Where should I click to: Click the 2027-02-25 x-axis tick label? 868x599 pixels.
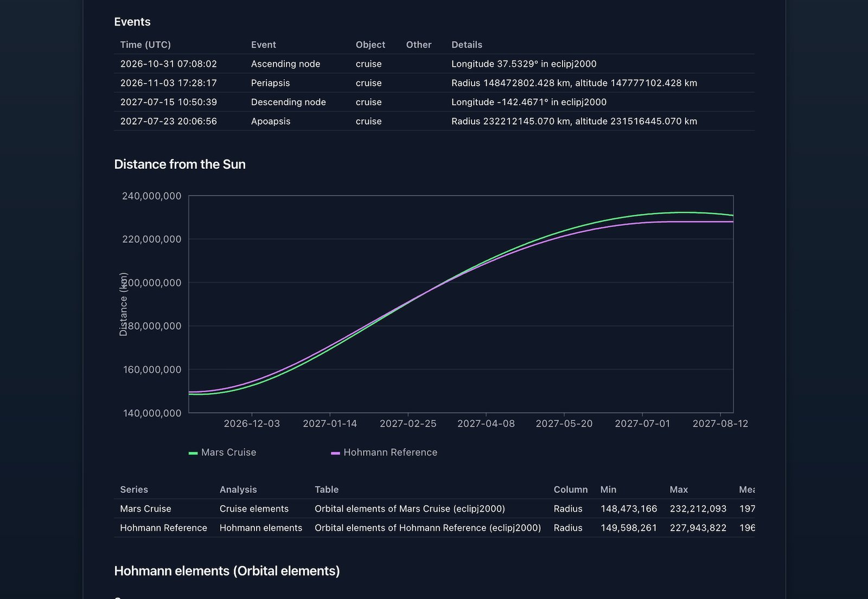[x=408, y=424]
